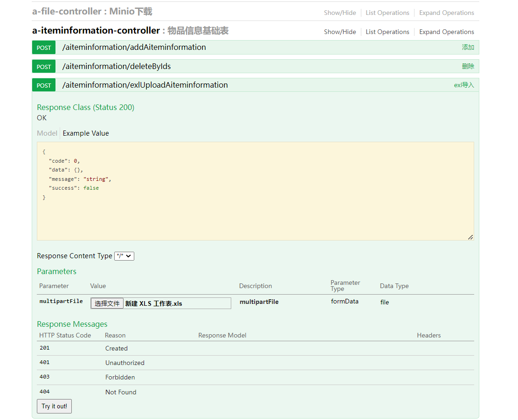Click the Try it out! button
The image size is (518, 420).
(x=54, y=406)
